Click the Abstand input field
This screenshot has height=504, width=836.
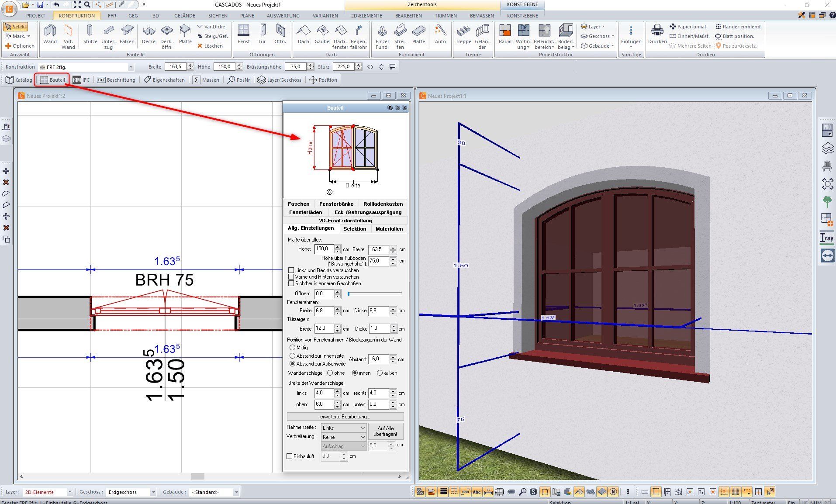click(x=378, y=359)
